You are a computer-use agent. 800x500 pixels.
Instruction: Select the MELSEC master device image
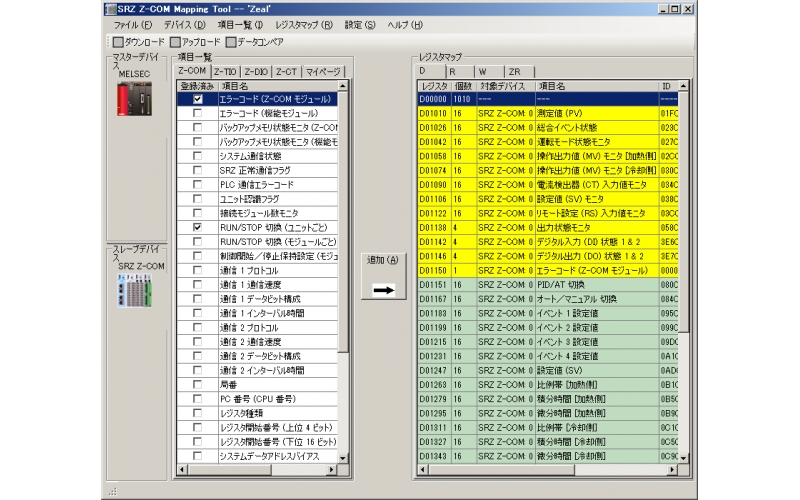(135, 99)
